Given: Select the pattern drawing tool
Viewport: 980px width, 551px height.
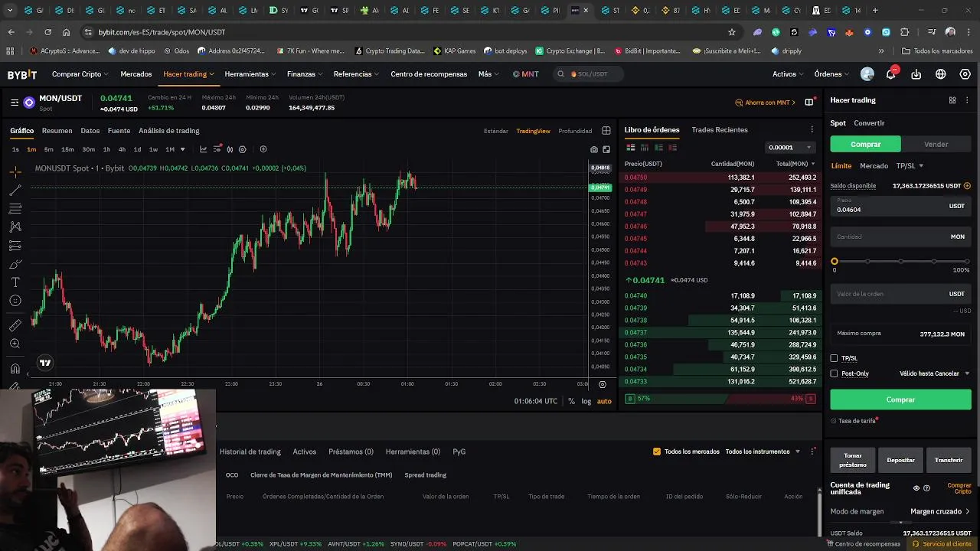Looking at the screenshot, I should [x=15, y=227].
